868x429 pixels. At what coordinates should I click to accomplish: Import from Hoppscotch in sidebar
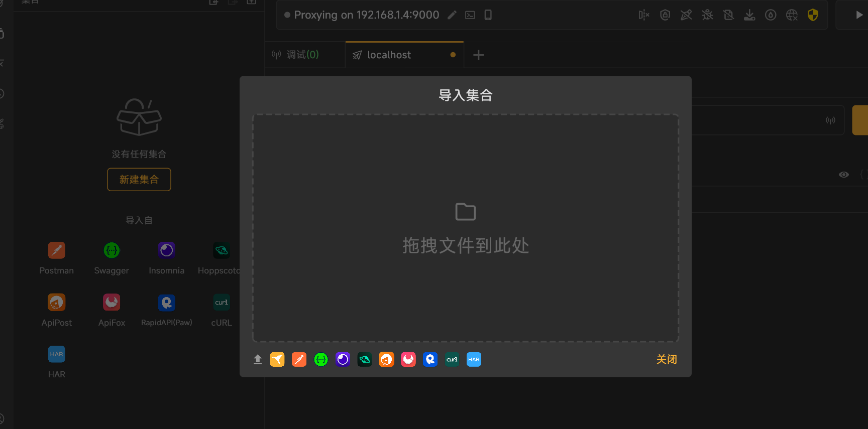[219, 258]
